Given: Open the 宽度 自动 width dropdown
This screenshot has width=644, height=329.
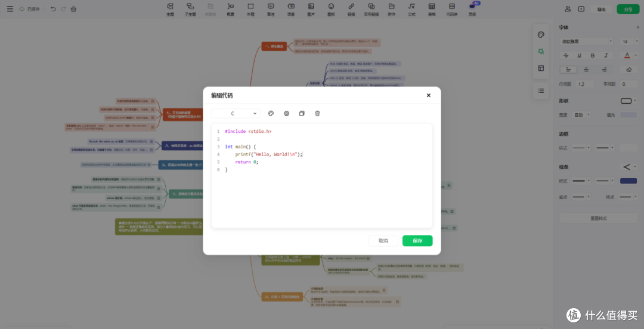Looking at the screenshot, I should 583,115.
